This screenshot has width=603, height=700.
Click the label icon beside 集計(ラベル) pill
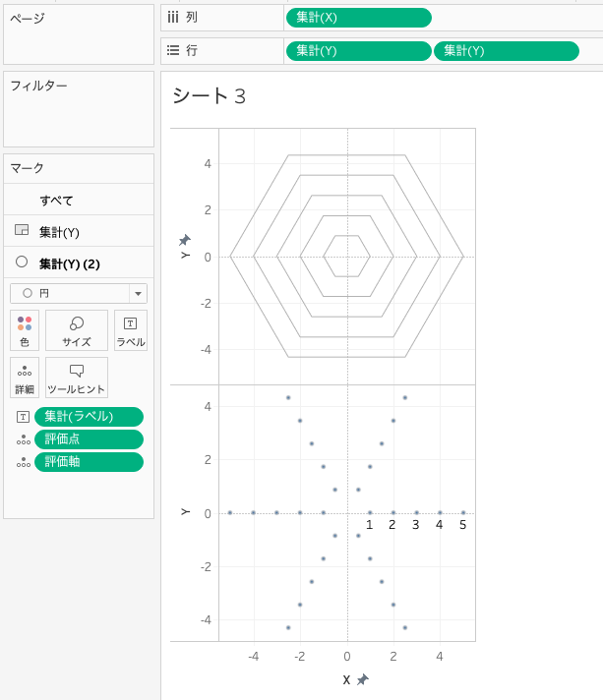coord(23,417)
